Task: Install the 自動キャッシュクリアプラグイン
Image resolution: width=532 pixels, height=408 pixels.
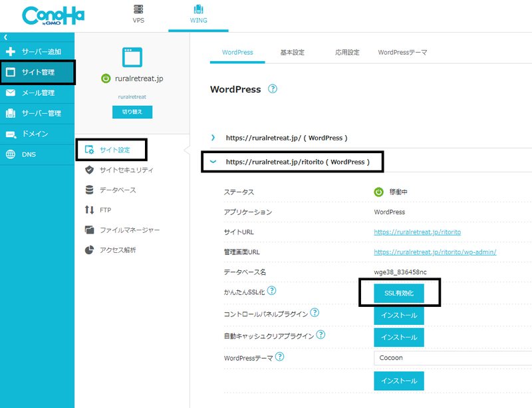Action: coord(399,337)
